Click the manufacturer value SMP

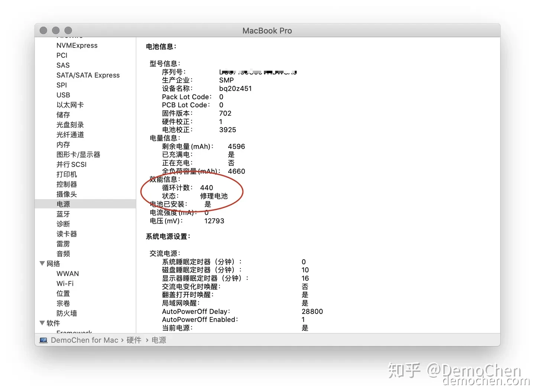coord(227,80)
